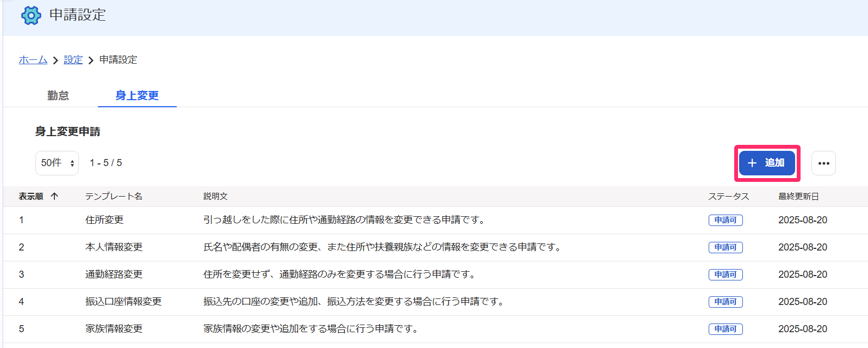Click the テンプレート名 column header
The image size is (868, 348).
pos(114,196)
